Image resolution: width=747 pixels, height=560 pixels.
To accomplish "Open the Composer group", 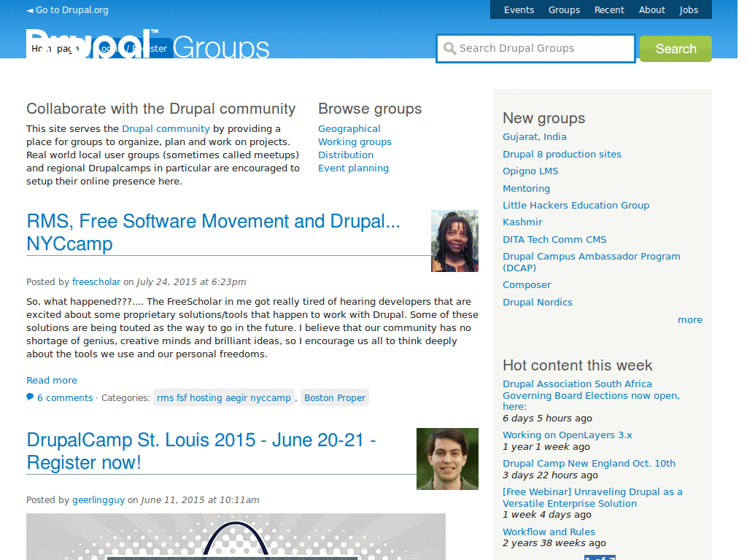I will [527, 285].
